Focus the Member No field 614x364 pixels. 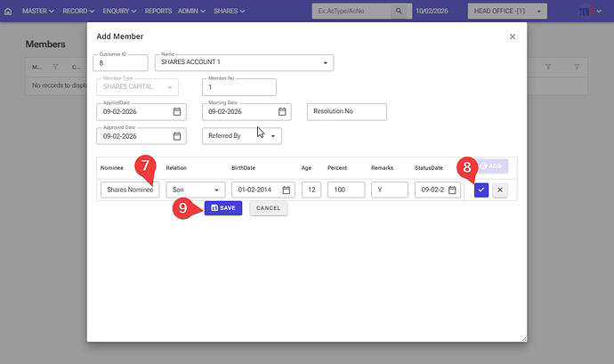[x=238, y=87]
